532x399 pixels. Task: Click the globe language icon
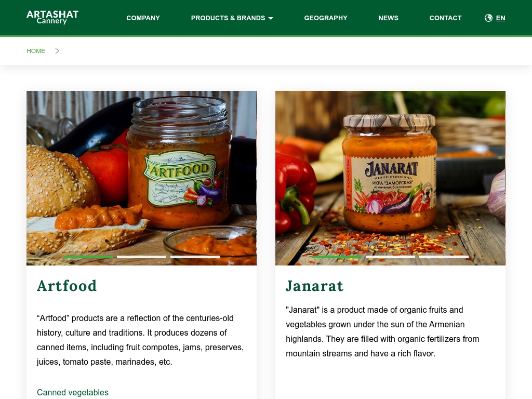pos(488,18)
